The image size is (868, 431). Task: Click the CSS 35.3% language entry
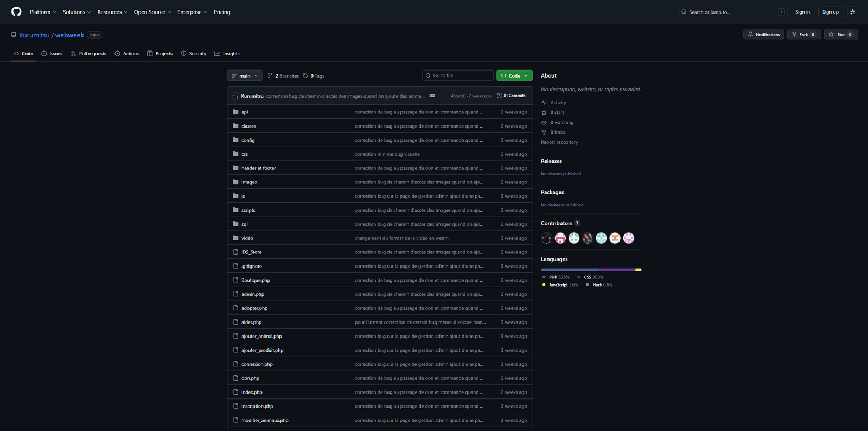[x=591, y=277]
